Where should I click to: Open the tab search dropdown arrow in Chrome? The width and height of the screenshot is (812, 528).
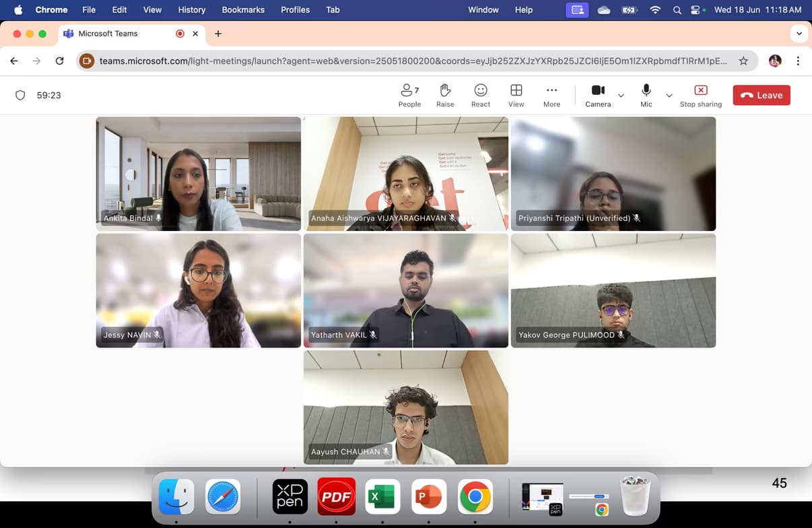point(799,34)
